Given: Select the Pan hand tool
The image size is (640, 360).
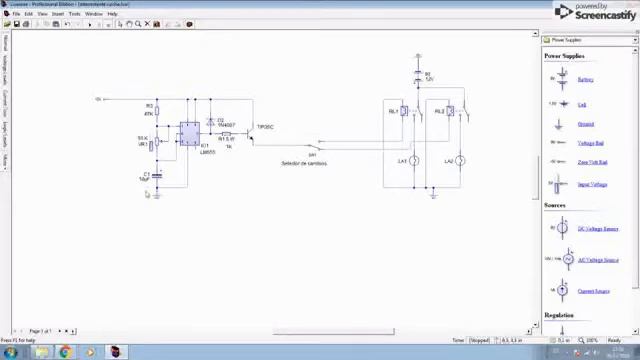Looking at the screenshot, I should pos(129,24).
